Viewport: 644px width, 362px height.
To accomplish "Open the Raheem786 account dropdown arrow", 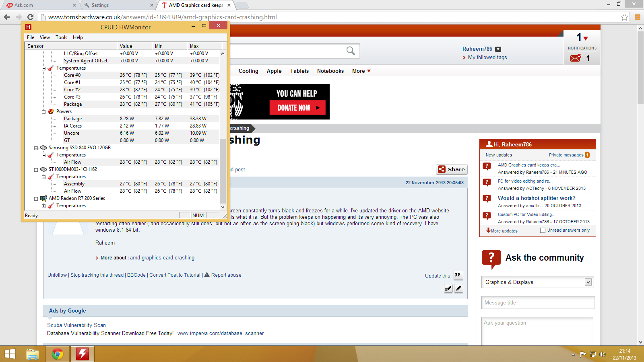I will click(498, 49).
